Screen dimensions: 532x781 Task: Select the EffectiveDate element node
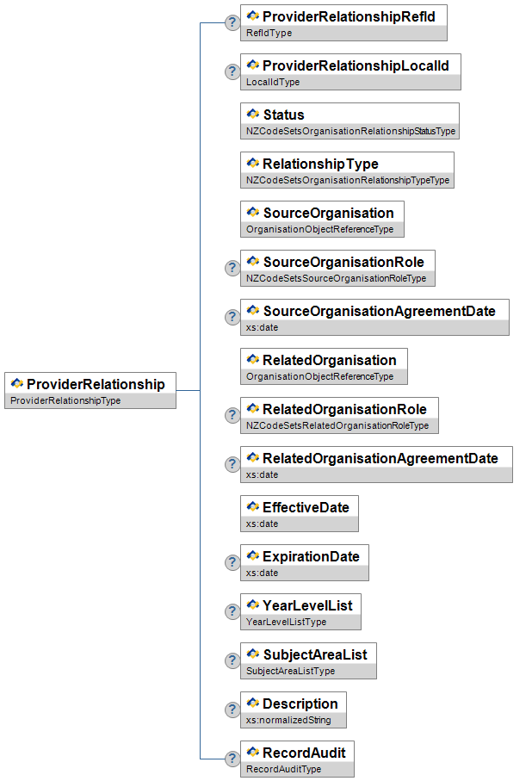click(x=306, y=507)
